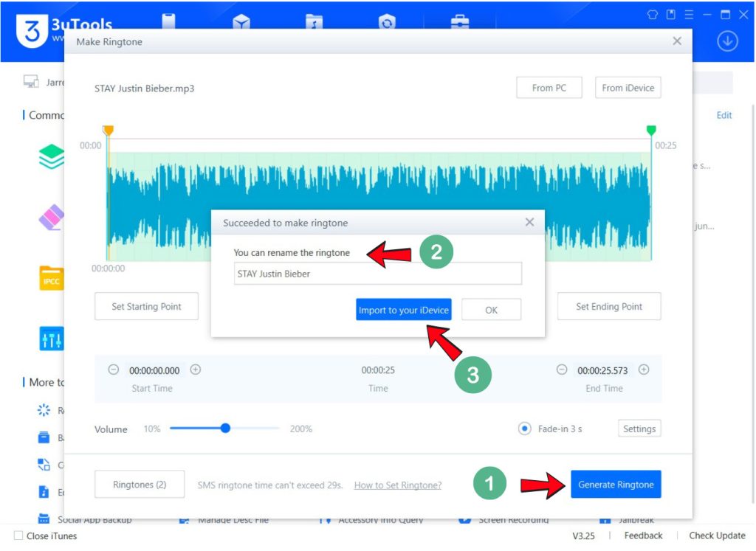Click the computer device icon near Jarre
This screenshot has height=551, width=756.
click(x=31, y=81)
